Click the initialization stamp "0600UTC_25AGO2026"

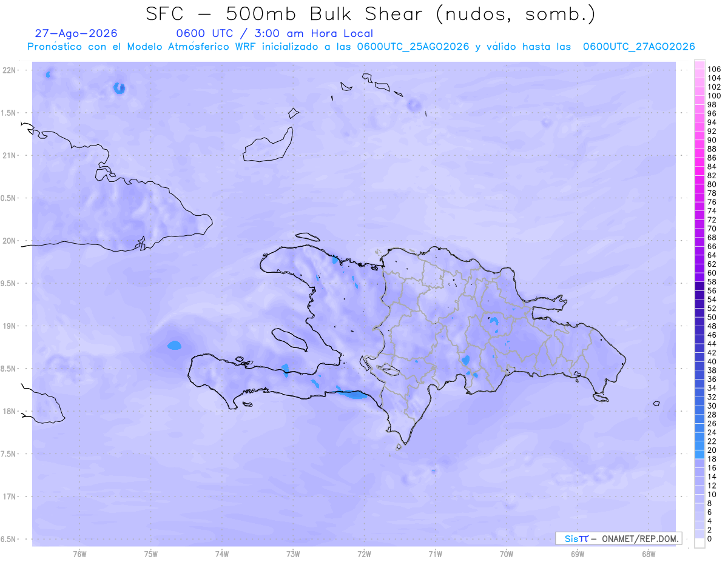[413, 47]
